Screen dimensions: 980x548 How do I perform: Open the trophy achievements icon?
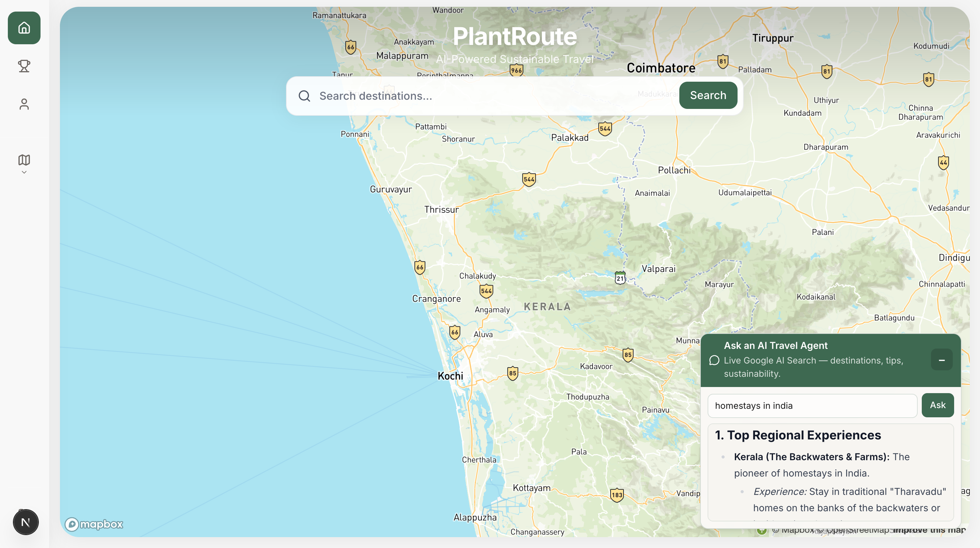tap(24, 66)
